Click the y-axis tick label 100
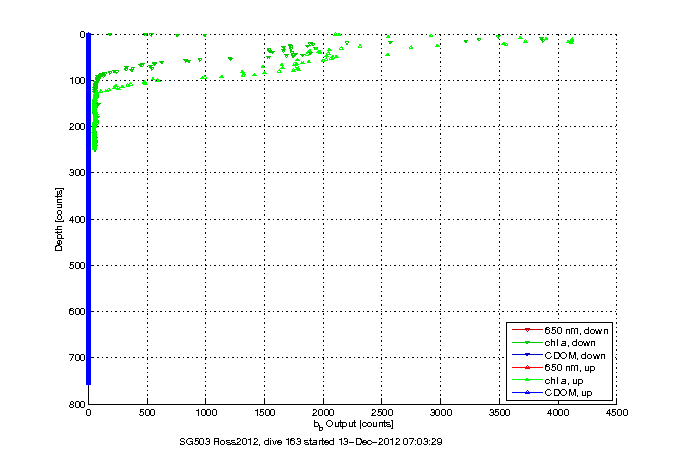Image resolution: width=681 pixels, height=454 pixels. click(x=77, y=81)
